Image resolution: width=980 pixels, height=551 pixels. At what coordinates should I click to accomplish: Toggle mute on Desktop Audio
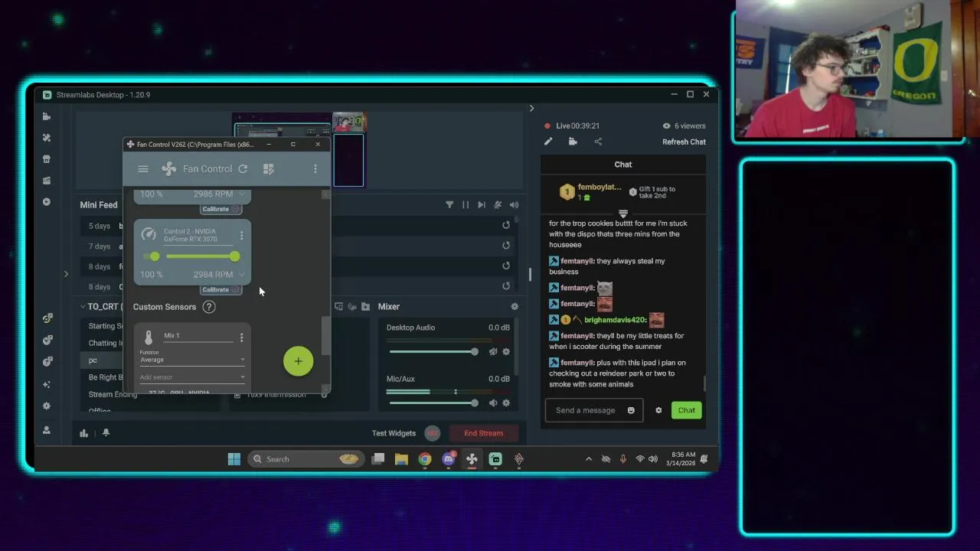[x=493, y=352]
